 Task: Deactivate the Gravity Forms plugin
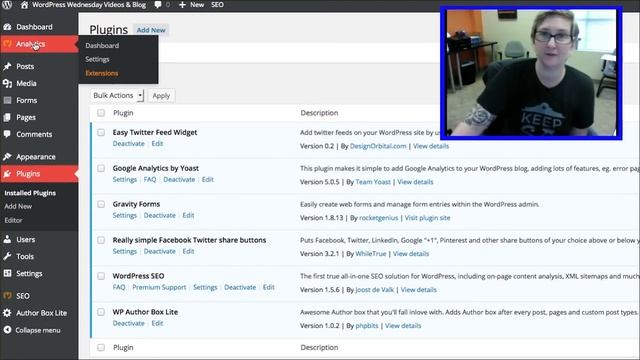[x=160, y=216]
